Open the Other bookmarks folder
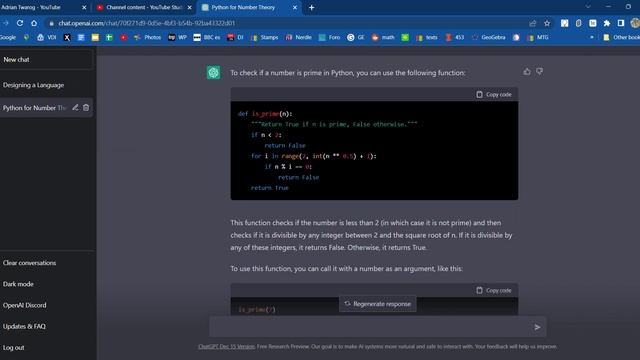Viewport: 640px width, 360px height. 621,37
